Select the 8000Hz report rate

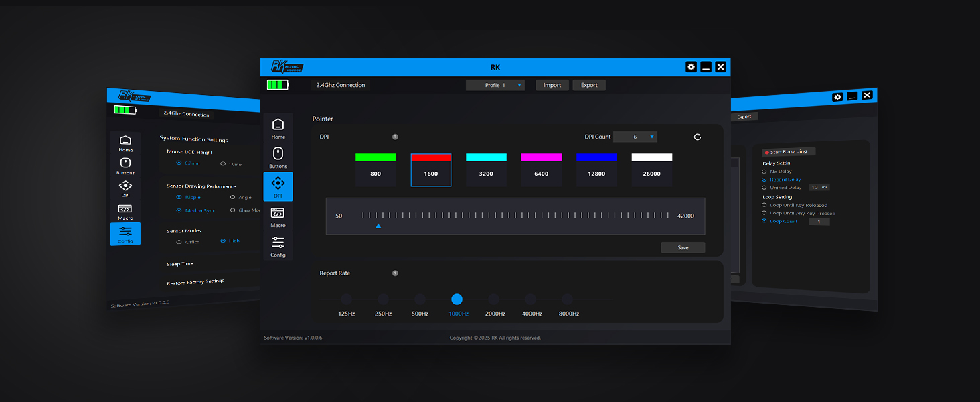pyautogui.click(x=567, y=299)
